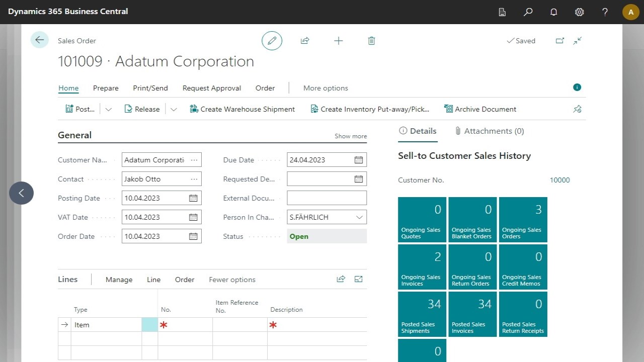Click Create Warehouse Shipment button

(x=242, y=109)
